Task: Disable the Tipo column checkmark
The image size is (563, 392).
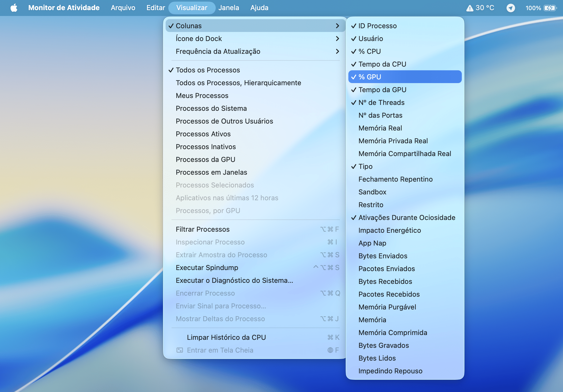Action: (x=365, y=166)
